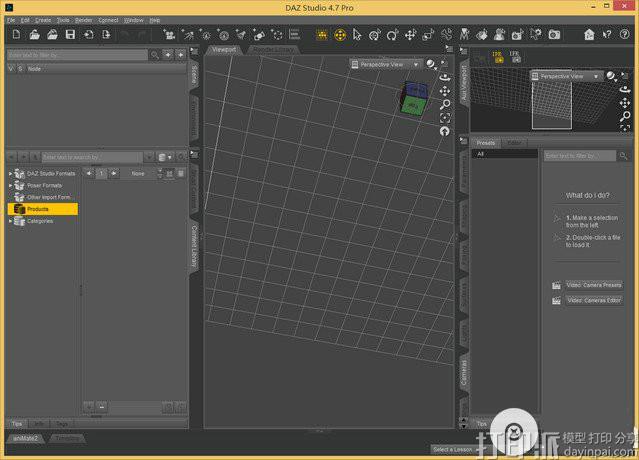Click the Scene pane filter text field
The width and height of the screenshot is (639, 460).
coord(77,55)
